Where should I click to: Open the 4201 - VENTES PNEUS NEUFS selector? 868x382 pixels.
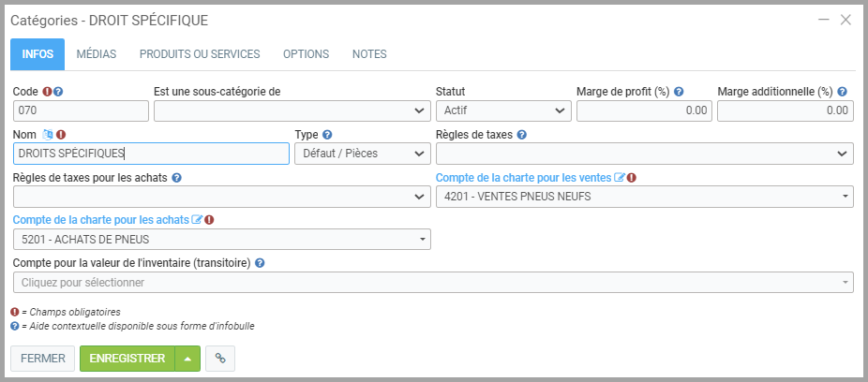(x=644, y=197)
